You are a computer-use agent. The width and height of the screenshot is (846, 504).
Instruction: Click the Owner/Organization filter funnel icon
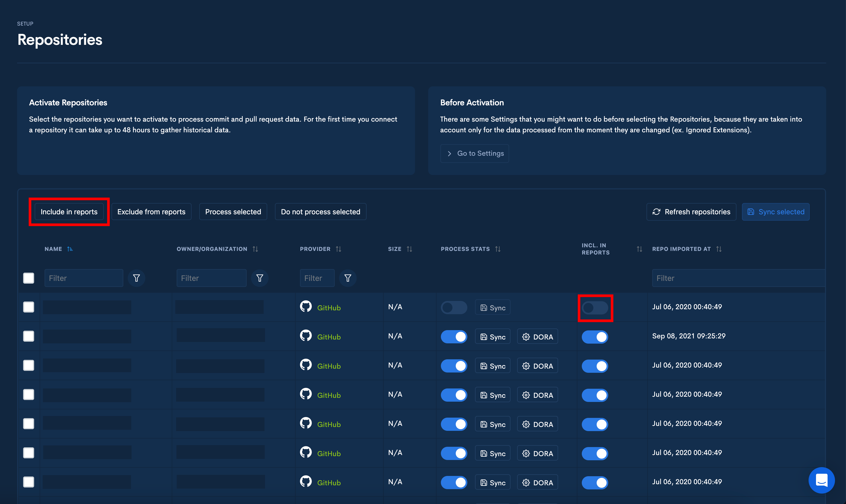260,278
